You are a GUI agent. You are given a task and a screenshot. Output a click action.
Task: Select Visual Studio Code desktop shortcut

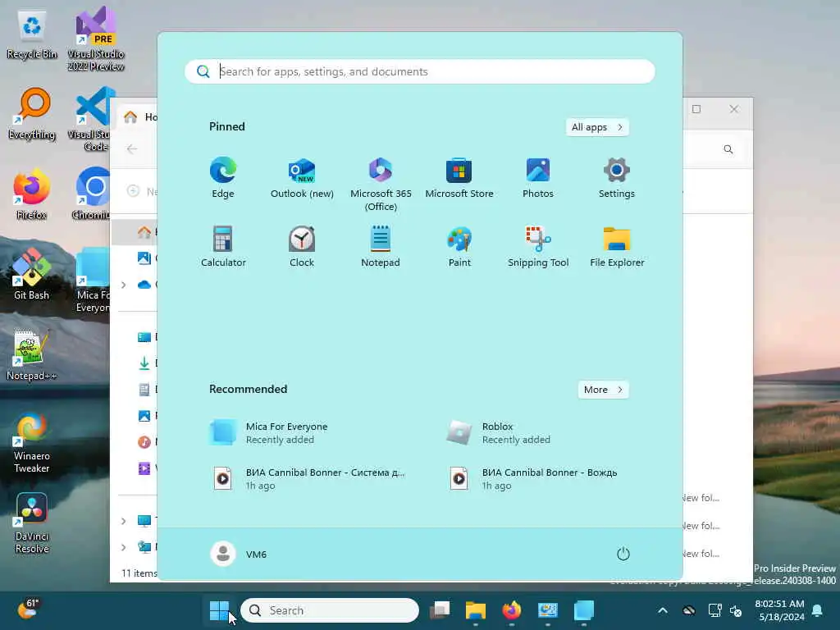92,119
